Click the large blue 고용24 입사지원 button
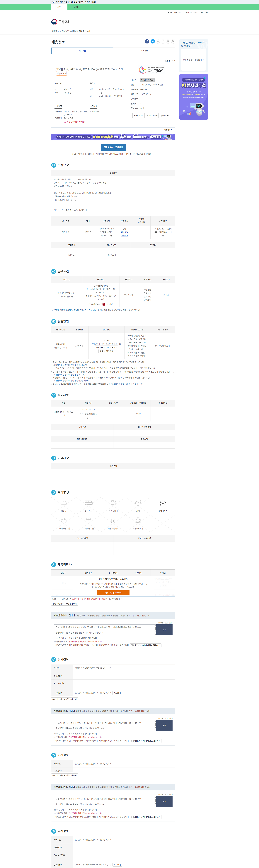The image size is (259, 868). click(x=113, y=147)
